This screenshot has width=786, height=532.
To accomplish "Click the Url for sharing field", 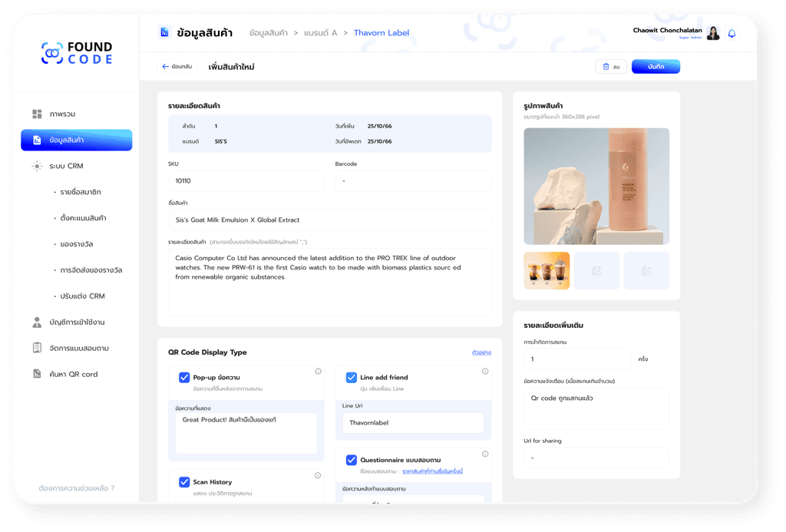I will (x=596, y=458).
